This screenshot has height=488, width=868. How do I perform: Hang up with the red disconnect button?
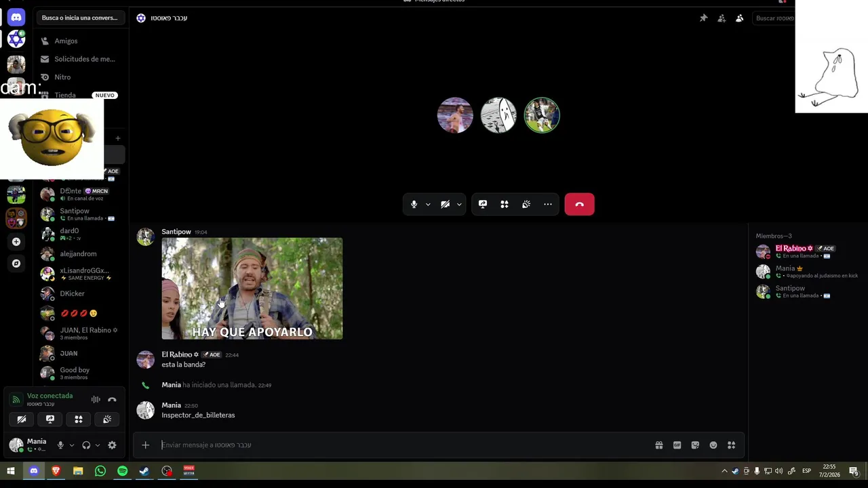[x=580, y=204]
